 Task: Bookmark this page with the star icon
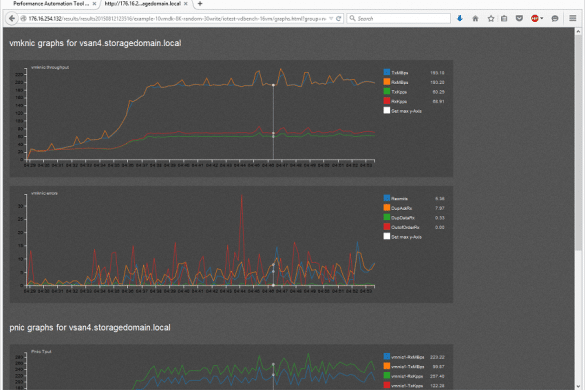pyautogui.click(x=491, y=18)
